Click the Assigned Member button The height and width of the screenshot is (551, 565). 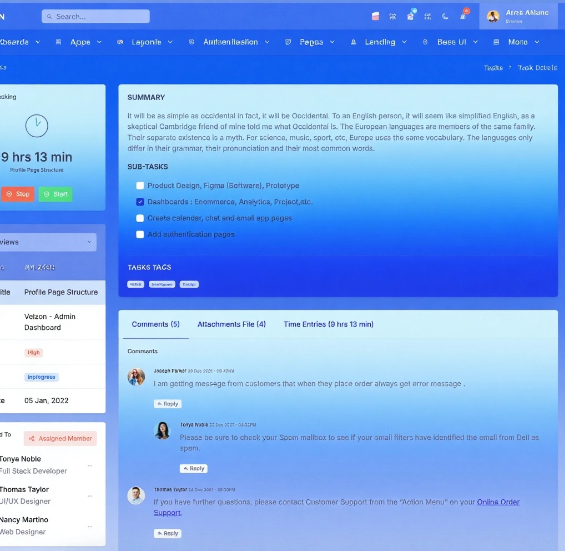click(x=60, y=439)
